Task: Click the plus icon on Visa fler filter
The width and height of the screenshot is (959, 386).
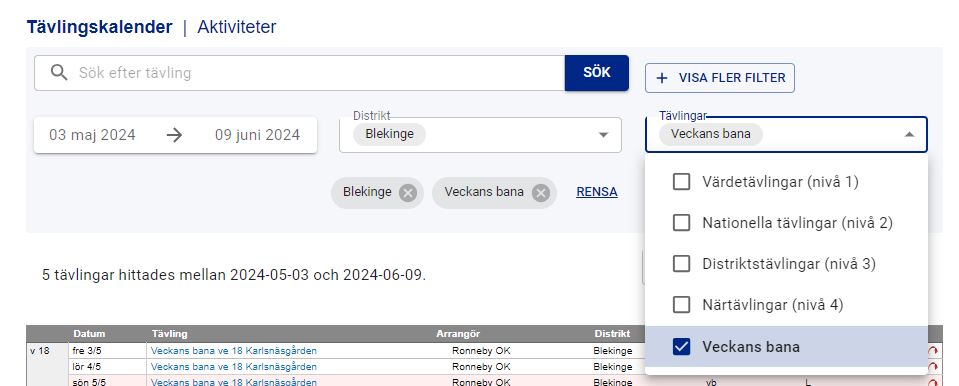Action: [662, 78]
